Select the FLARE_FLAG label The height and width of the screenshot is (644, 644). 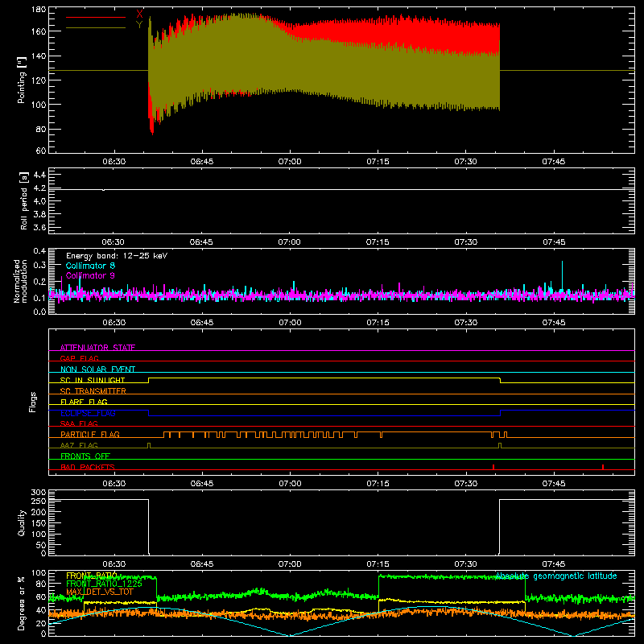pos(84,402)
